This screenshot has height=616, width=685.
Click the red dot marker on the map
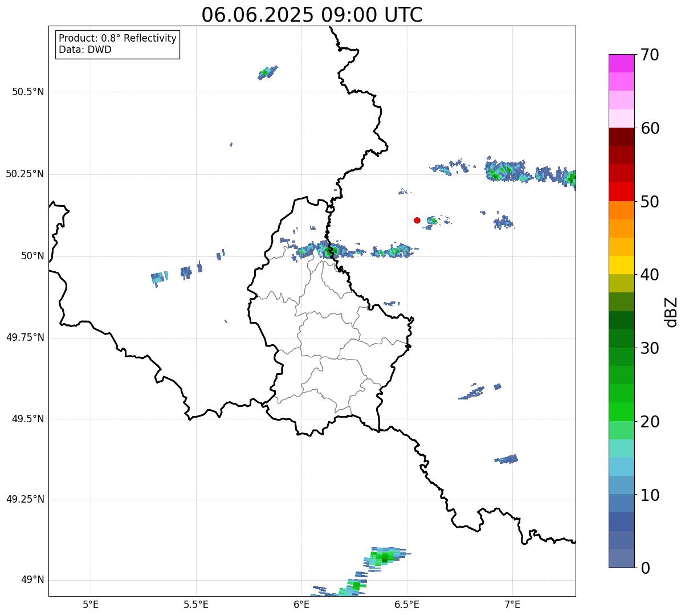(417, 220)
